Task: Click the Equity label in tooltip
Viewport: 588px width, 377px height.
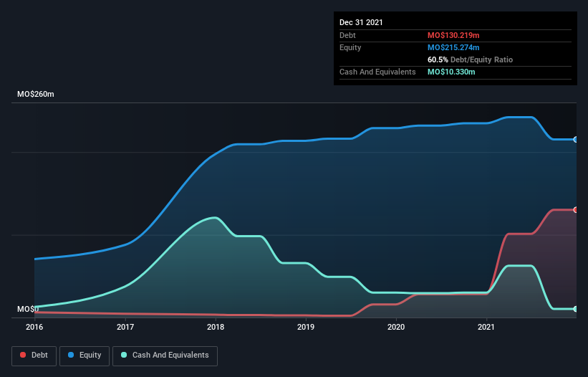Action: click(x=350, y=47)
